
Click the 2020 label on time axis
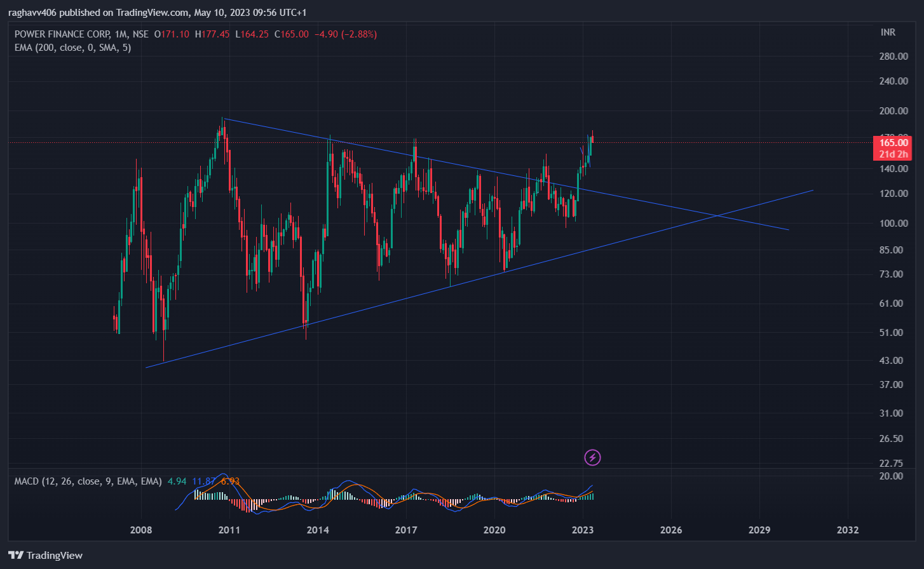tap(494, 530)
